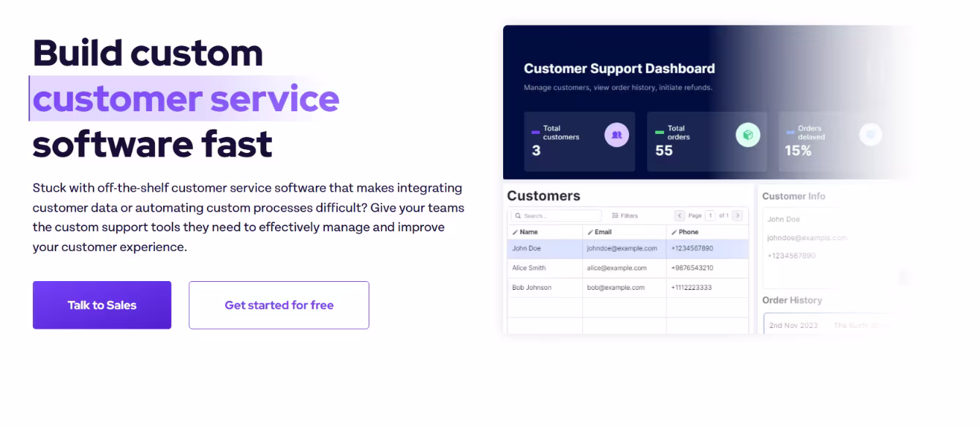Click the page number box showing 1
980x426 pixels.
point(709,216)
